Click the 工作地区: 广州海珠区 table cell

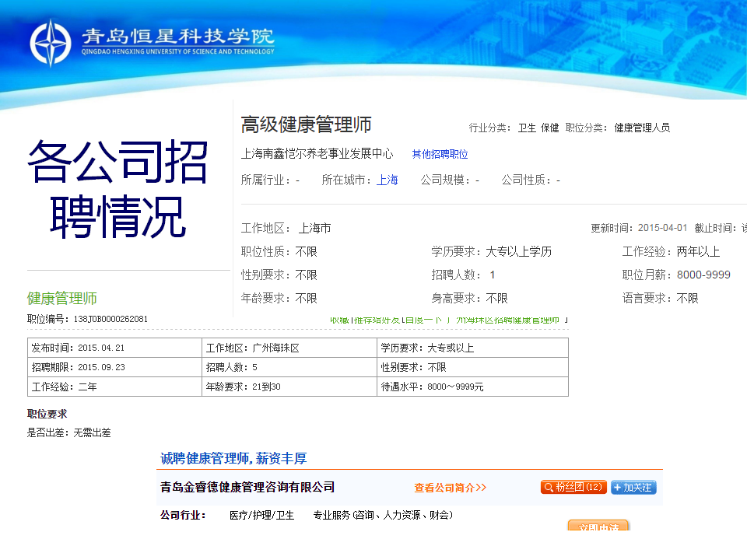(x=289, y=348)
